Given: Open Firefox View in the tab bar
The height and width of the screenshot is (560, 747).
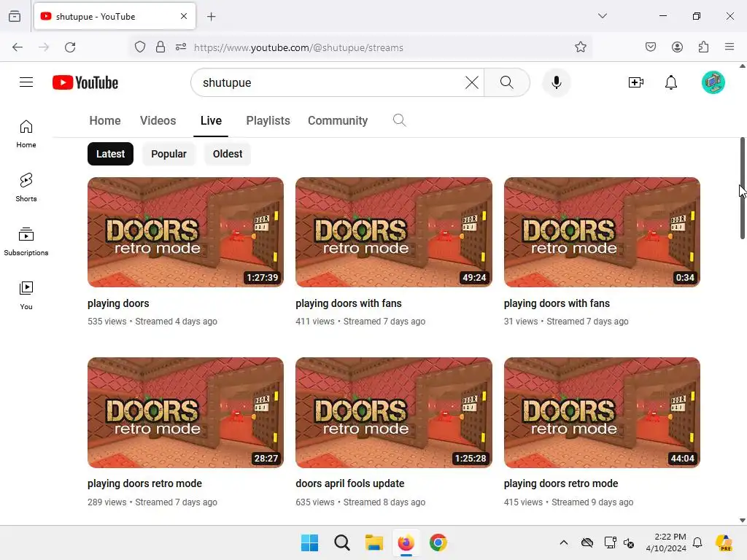Looking at the screenshot, I should (x=15, y=16).
